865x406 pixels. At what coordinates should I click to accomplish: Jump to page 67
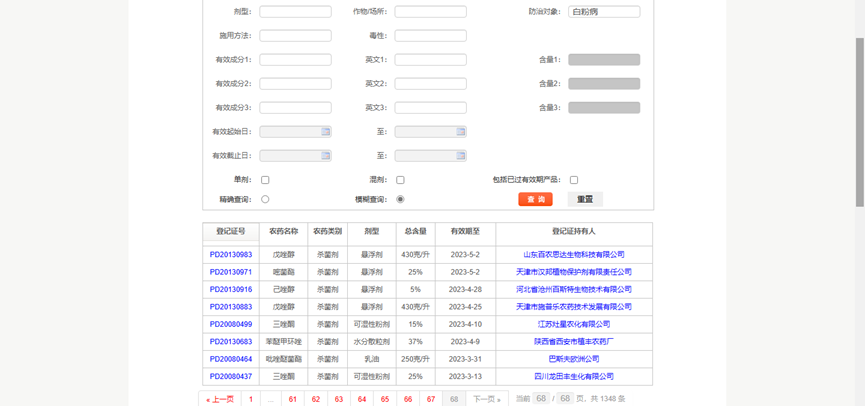(x=431, y=399)
